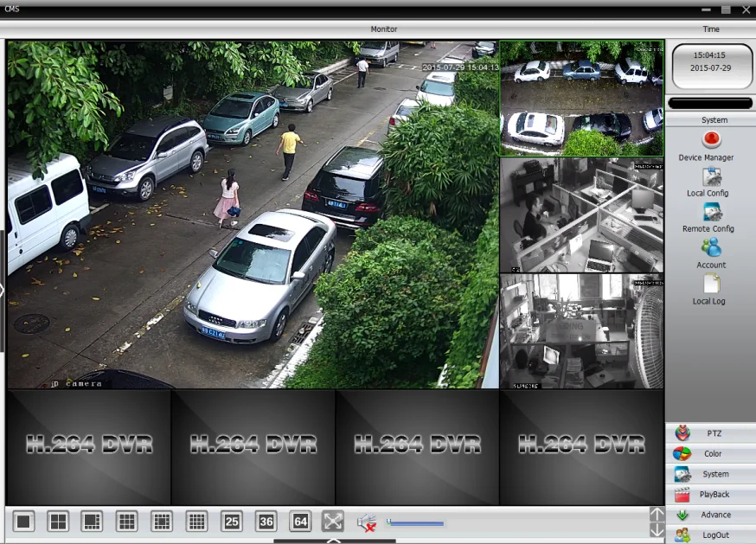Select the 64-channel view layout
Screen dimensions: 756x544
tap(300, 522)
